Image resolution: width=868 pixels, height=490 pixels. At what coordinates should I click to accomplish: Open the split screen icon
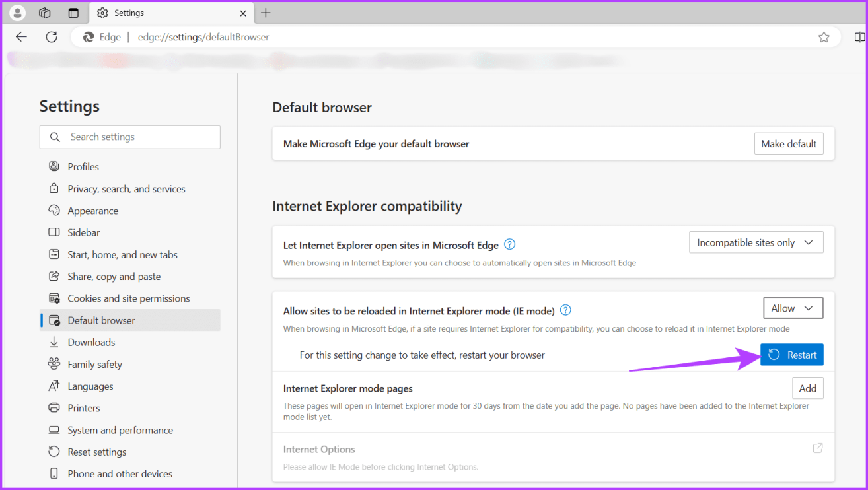point(859,37)
